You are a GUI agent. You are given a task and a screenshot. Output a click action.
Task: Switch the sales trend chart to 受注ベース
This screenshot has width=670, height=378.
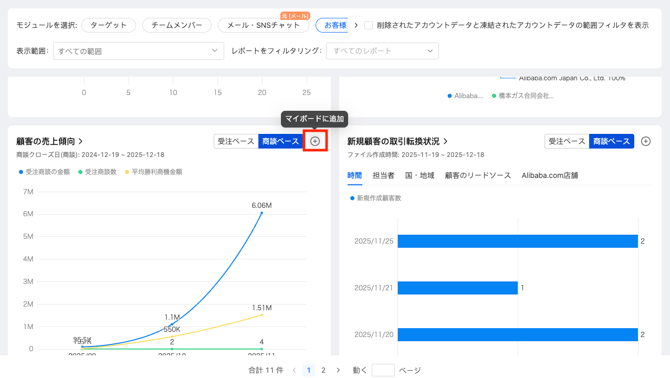236,141
